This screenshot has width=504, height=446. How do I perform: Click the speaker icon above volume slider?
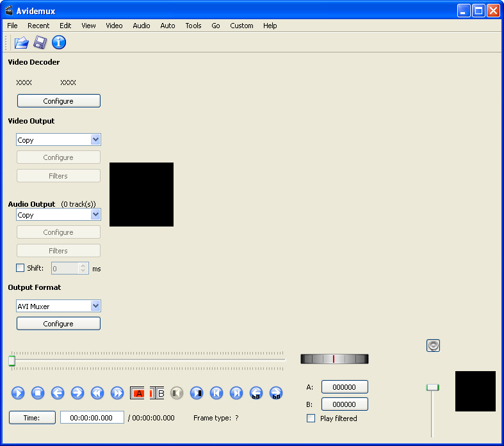(x=433, y=346)
